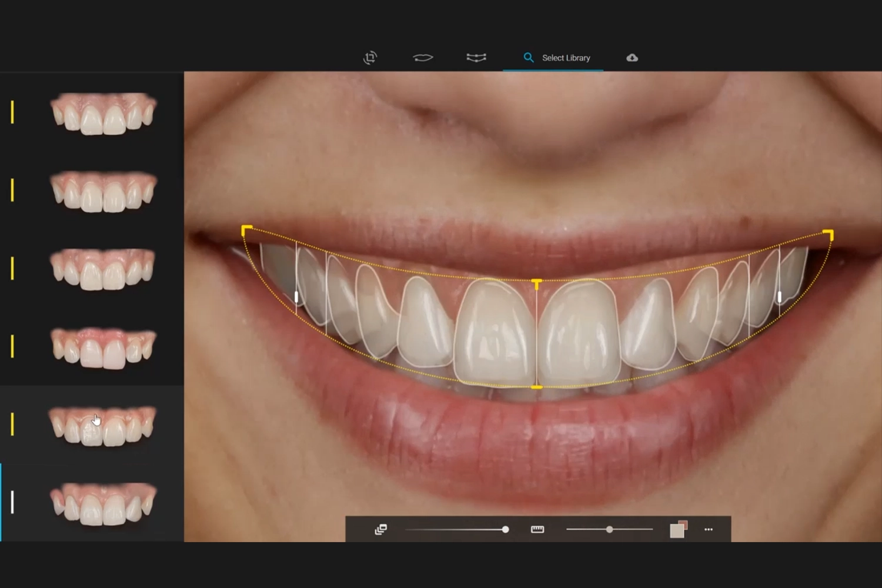
Task: Adjust the overlay opacity slider handle
Action: click(x=505, y=530)
